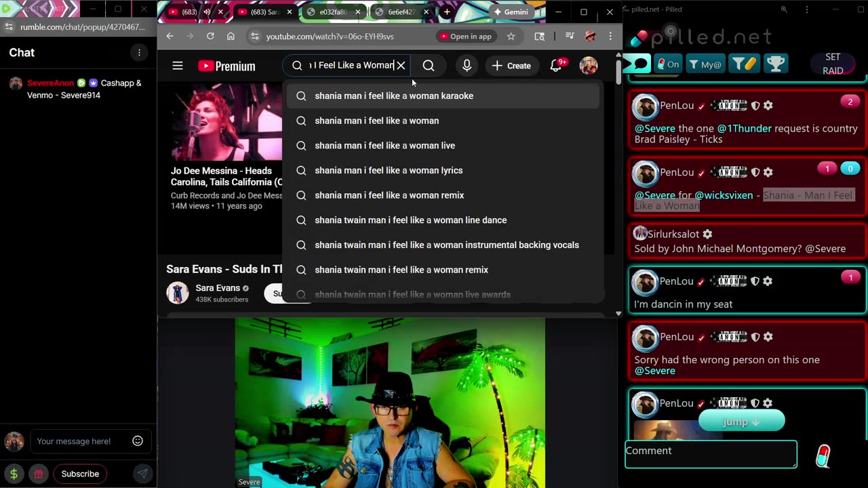Click the Rumble Subscribe button
This screenshot has height=488, width=868.
click(x=80, y=474)
